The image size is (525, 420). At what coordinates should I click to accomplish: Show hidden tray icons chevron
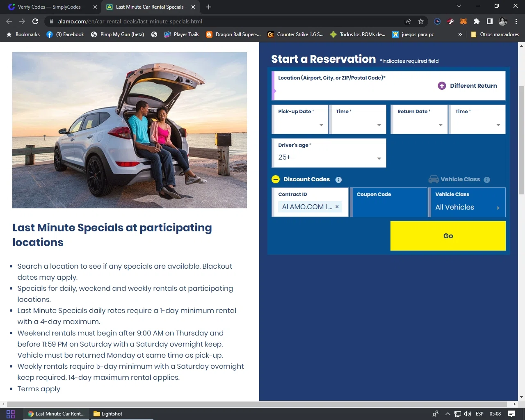pos(447,414)
